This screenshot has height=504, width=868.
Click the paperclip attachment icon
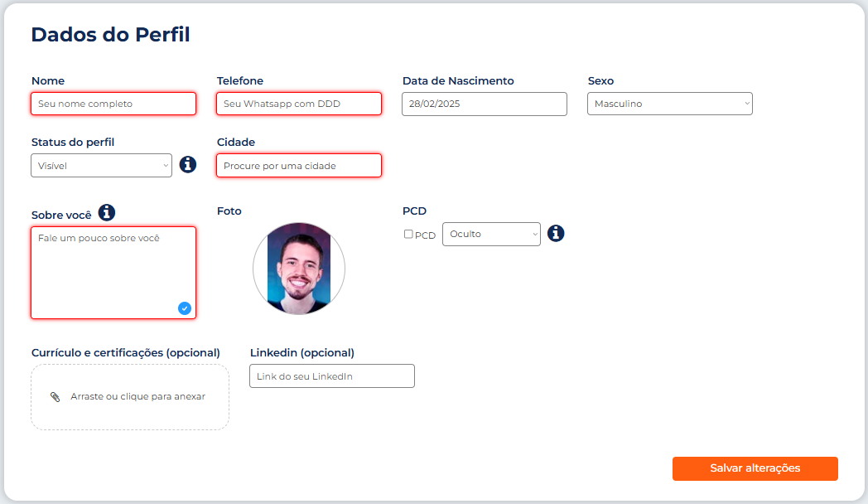(x=55, y=397)
